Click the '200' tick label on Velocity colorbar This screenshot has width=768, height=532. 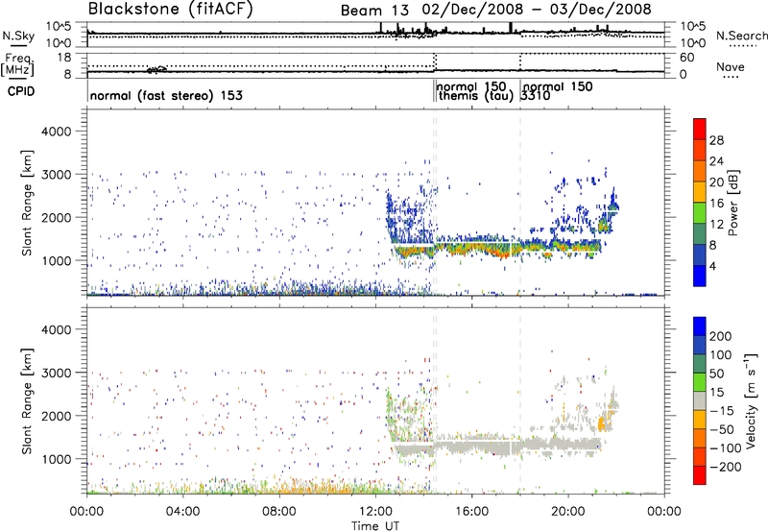point(721,336)
